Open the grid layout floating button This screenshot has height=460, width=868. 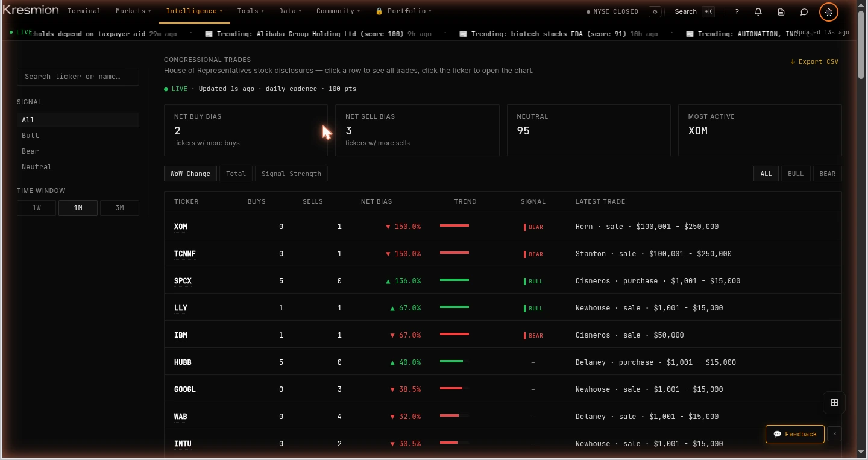(834, 403)
